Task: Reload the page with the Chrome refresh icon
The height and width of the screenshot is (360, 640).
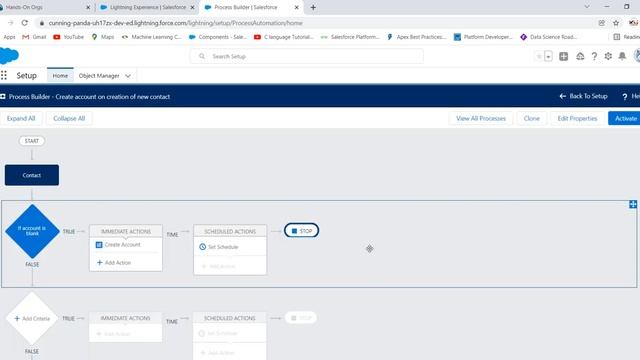Action: click(24, 23)
